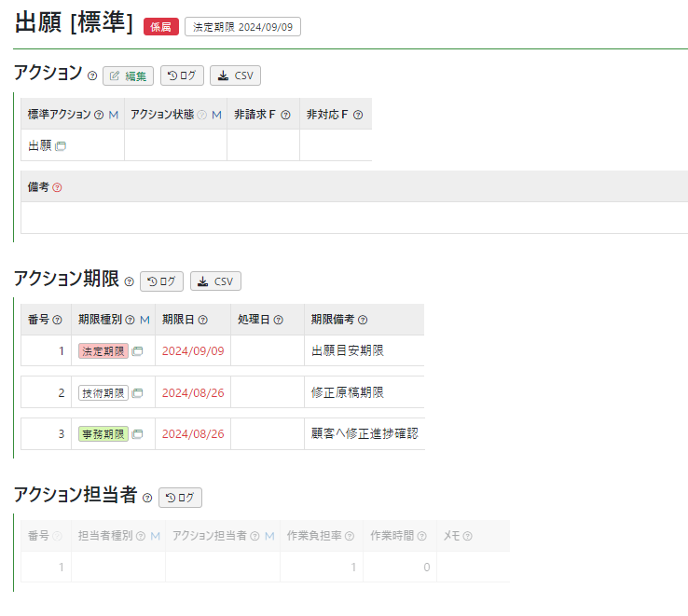Click the red 係属 status badge
The height and width of the screenshot is (616, 688).
(x=160, y=27)
